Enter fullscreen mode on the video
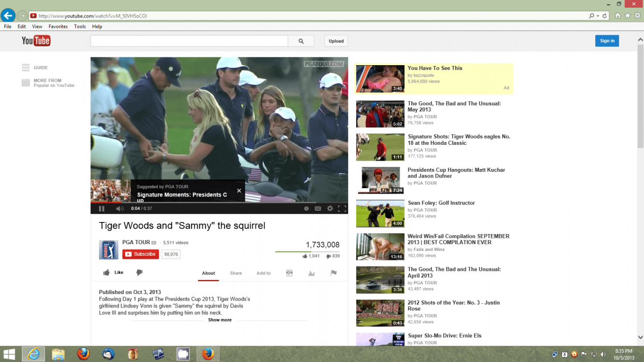644x362 pixels. (x=342, y=209)
